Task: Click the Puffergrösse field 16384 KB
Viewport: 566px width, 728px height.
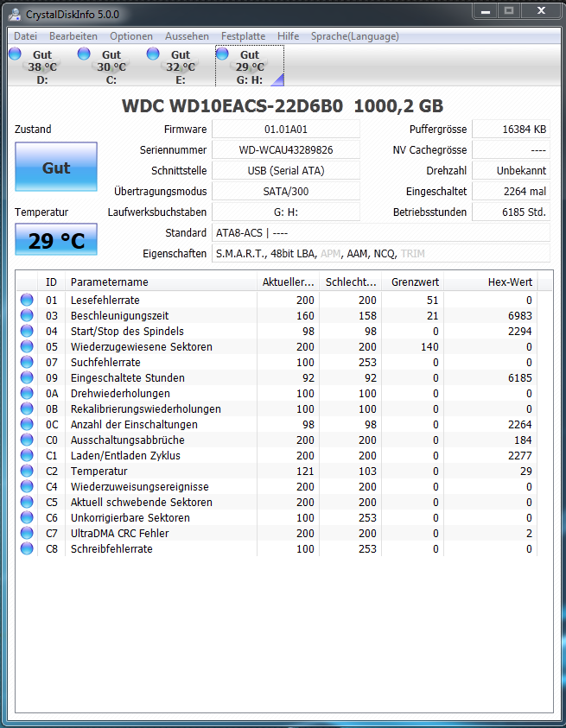Action: (x=512, y=129)
